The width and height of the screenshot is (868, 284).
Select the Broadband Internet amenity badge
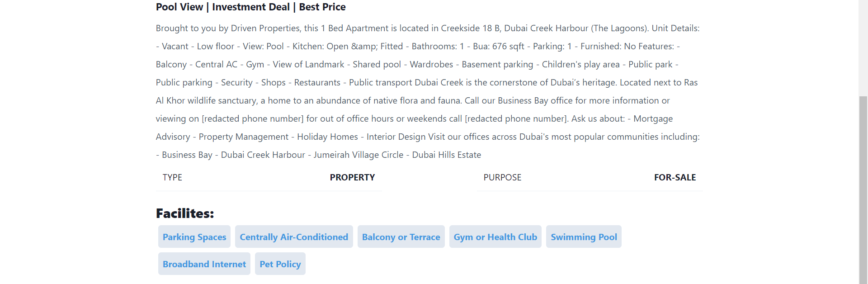[x=204, y=264]
